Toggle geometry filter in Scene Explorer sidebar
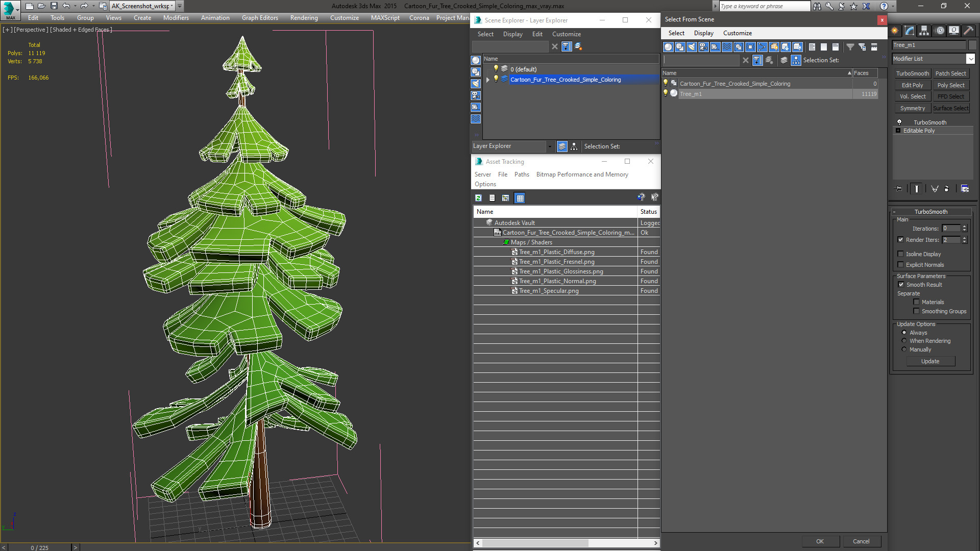Image resolution: width=980 pixels, height=551 pixels. click(476, 60)
